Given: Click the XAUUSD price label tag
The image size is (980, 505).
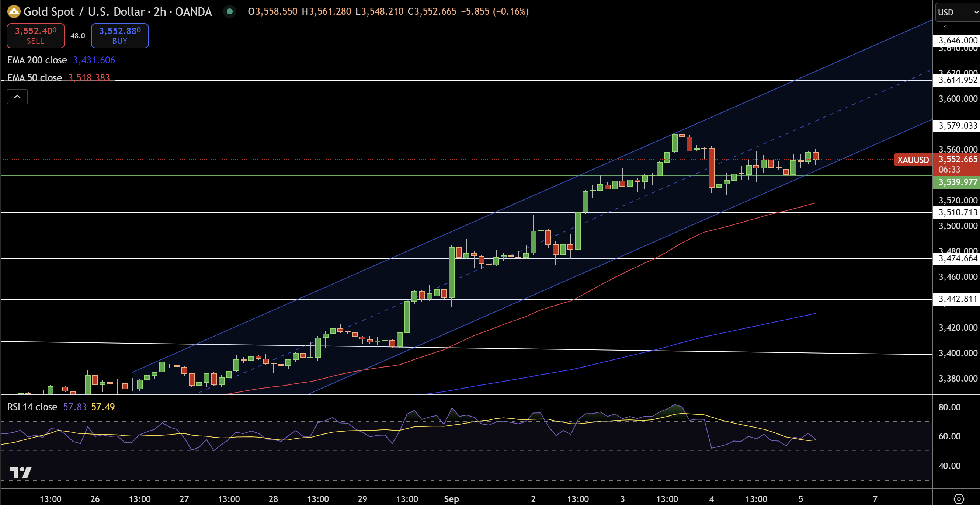Looking at the screenshot, I should 913,160.
